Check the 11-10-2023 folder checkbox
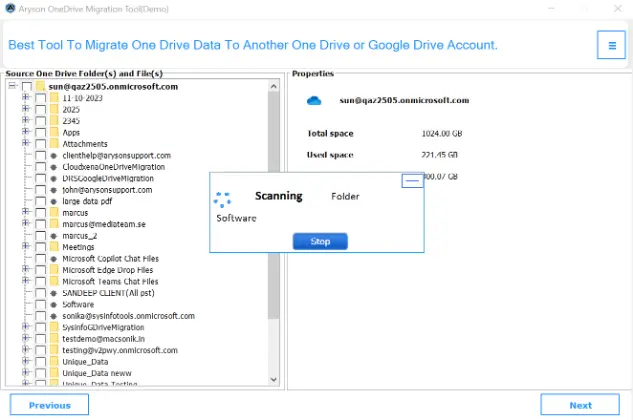The height and width of the screenshot is (420, 633). click(x=40, y=98)
